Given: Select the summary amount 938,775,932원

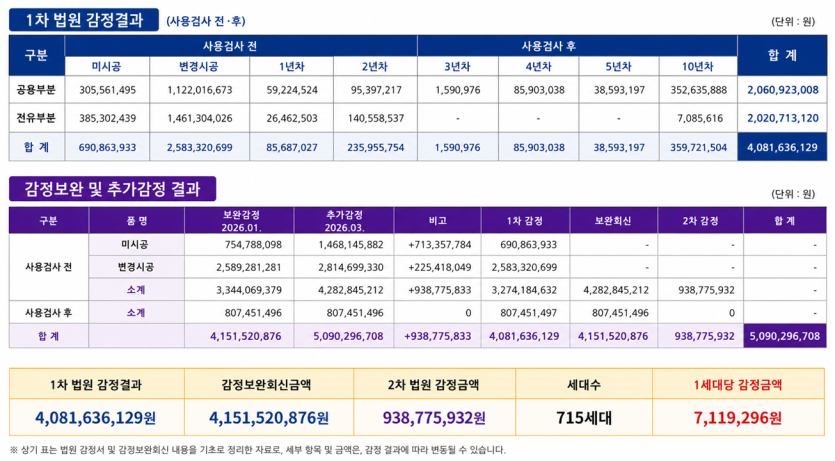Looking at the screenshot, I should pos(434,418).
